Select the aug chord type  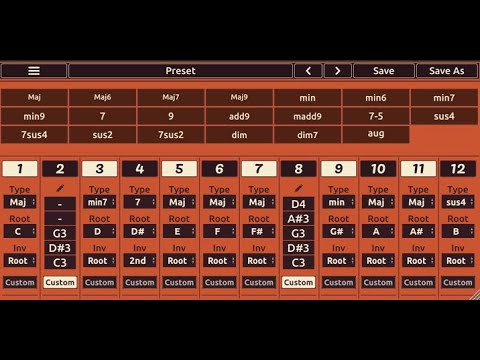376,135
